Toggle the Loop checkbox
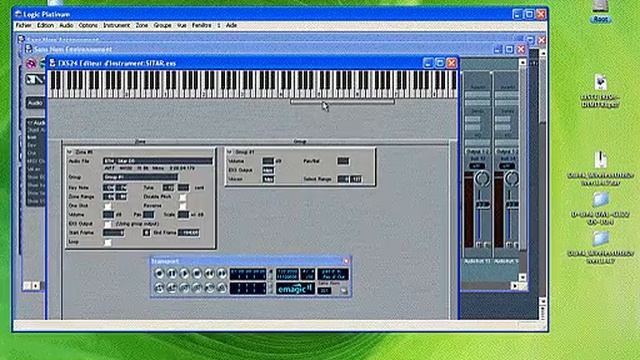 coord(107,242)
